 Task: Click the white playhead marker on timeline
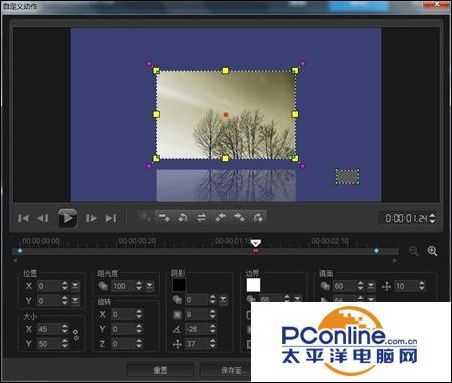pyautogui.click(x=256, y=243)
